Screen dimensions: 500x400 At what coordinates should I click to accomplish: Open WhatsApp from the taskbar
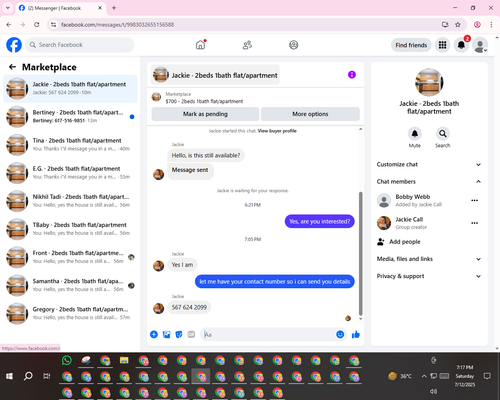tap(67, 360)
